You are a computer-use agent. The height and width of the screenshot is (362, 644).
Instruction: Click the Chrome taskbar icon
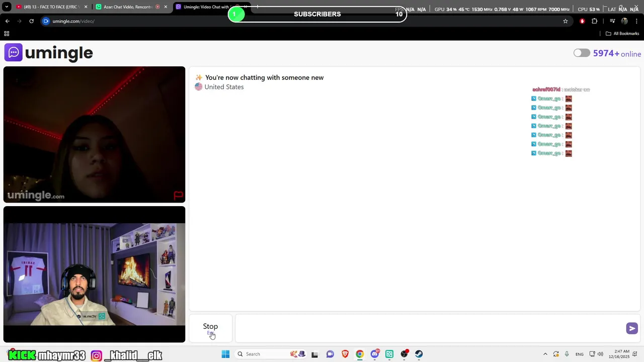click(x=360, y=354)
